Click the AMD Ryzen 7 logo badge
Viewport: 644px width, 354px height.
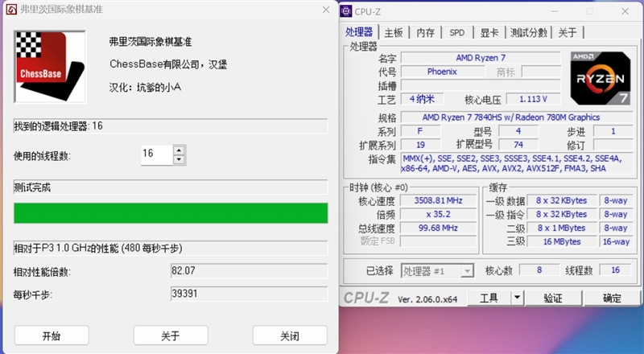click(600, 78)
